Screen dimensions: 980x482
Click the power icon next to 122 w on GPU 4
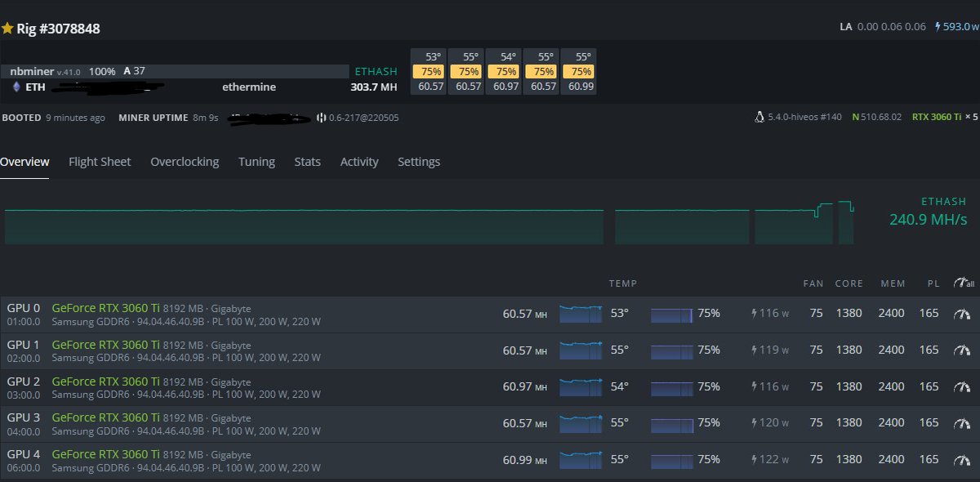[x=755, y=460]
